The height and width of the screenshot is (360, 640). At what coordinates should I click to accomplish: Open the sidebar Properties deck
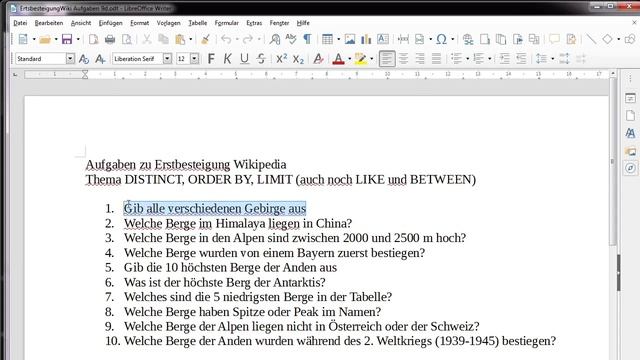point(630,98)
